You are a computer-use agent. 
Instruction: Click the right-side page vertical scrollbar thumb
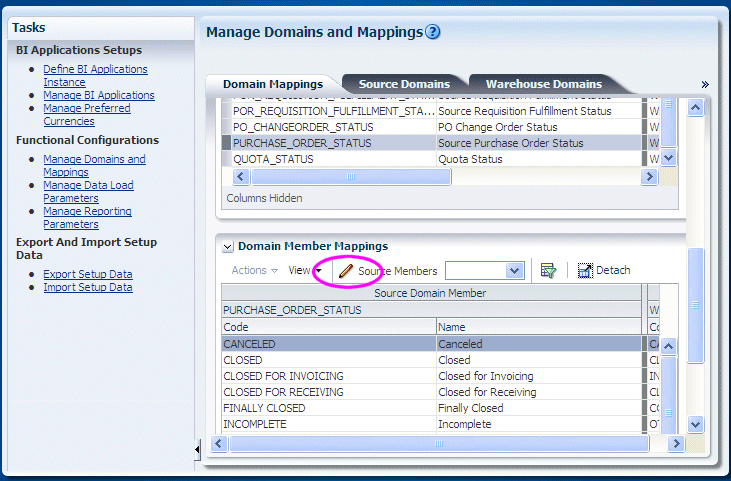[695, 305]
